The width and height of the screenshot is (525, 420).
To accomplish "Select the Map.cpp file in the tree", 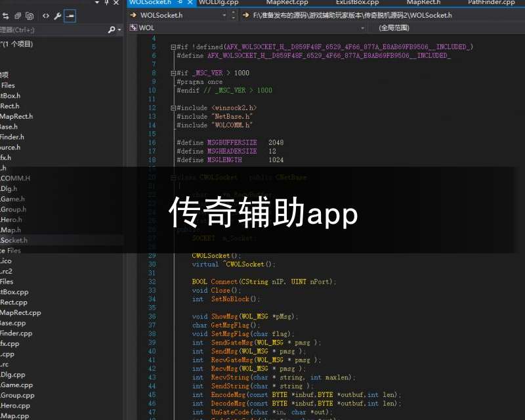I will pos(14,416).
